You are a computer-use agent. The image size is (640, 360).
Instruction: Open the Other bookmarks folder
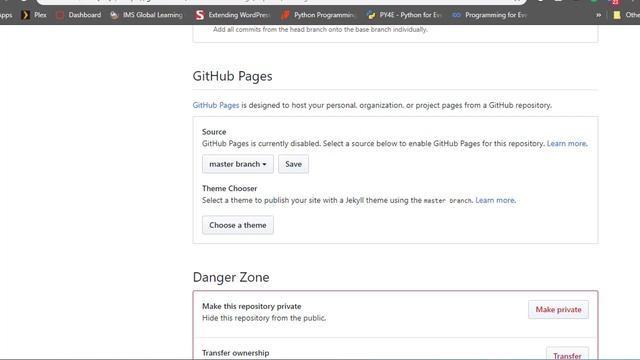click(627, 15)
